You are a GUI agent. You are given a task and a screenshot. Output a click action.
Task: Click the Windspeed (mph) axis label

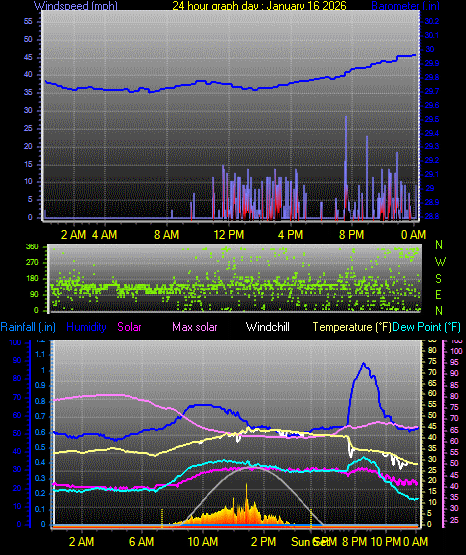pyautogui.click(x=76, y=6)
